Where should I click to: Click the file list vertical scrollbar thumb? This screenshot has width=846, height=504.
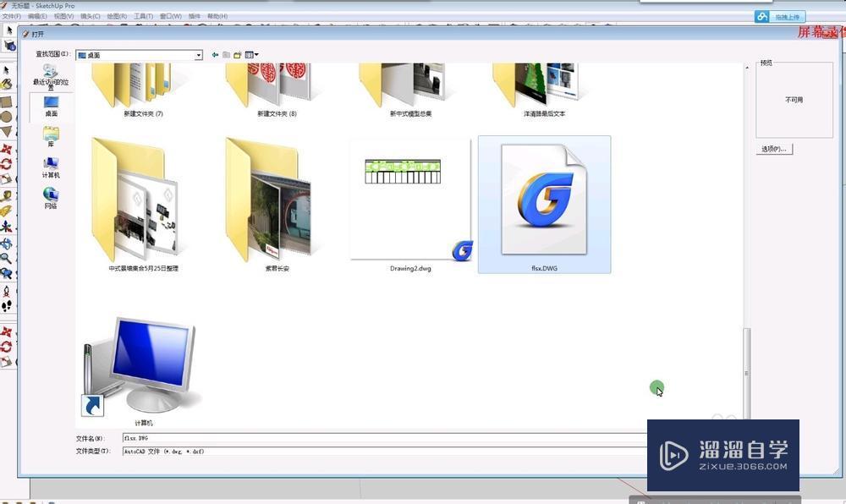click(747, 373)
